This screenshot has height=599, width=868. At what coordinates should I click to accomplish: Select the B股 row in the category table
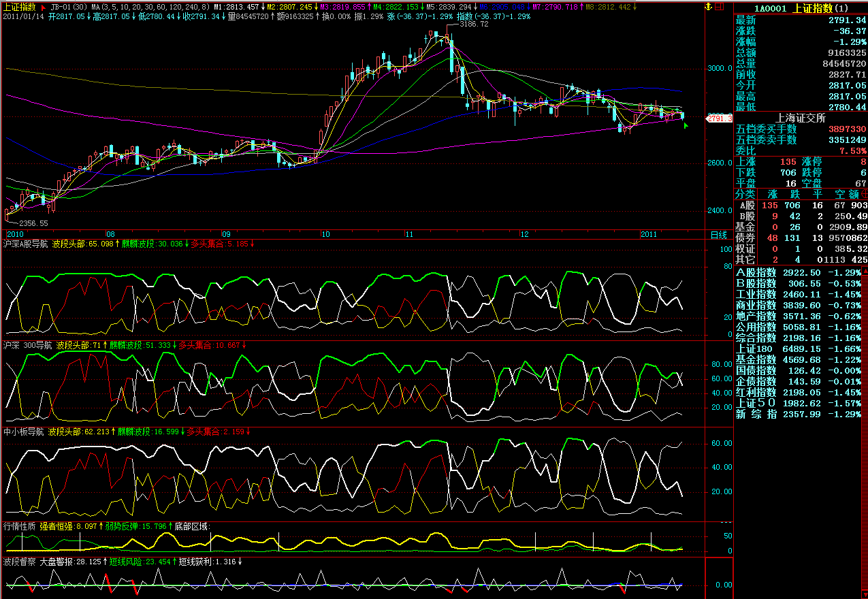[801, 216]
